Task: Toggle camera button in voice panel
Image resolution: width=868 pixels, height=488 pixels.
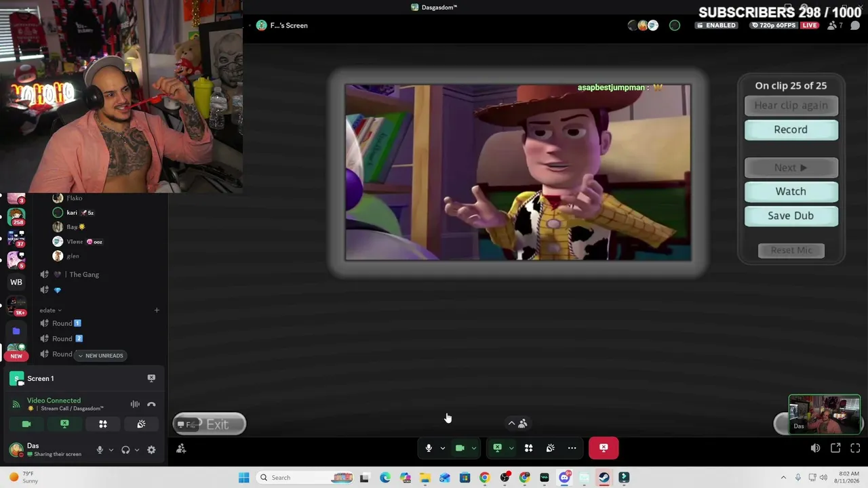Action: coord(26,424)
